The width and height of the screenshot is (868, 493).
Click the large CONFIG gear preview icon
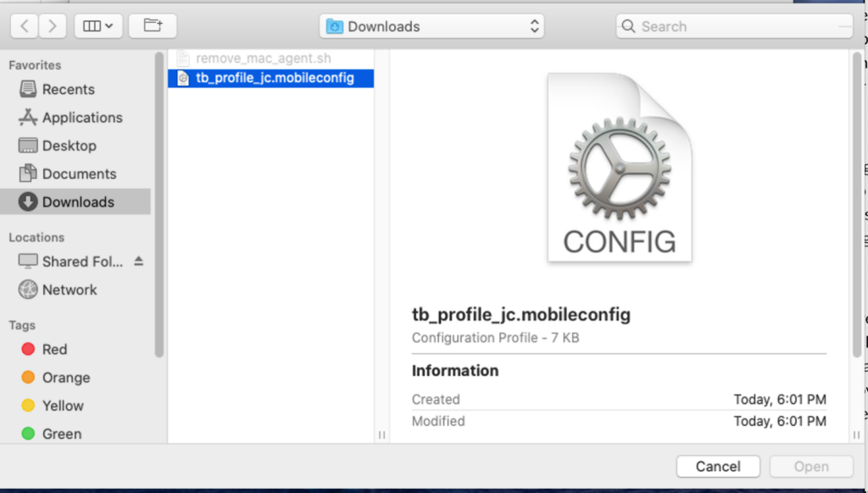620,168
